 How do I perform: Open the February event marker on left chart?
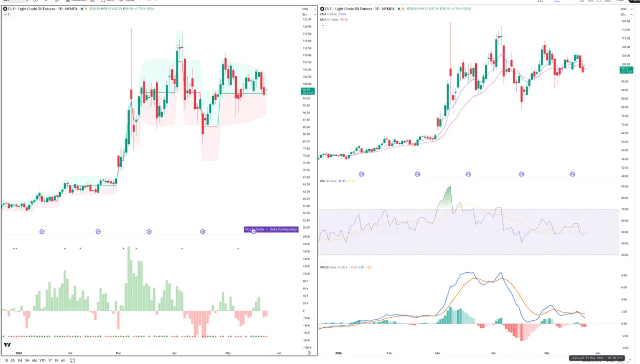pyautogui.click(x=98, y=231)
